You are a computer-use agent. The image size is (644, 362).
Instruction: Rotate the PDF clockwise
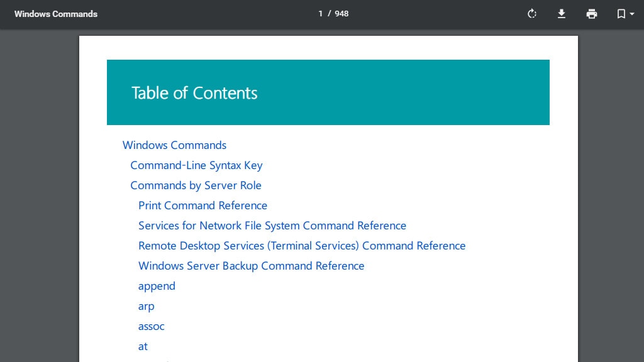click(x=532, y=14)
